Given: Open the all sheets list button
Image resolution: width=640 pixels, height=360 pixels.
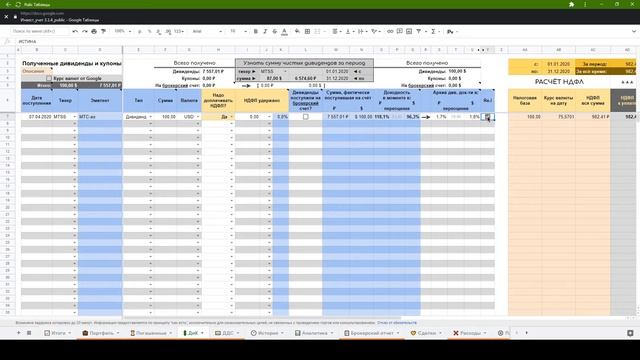Looking at the screenshot, I should pyautogui.click(x=29, y=333).
